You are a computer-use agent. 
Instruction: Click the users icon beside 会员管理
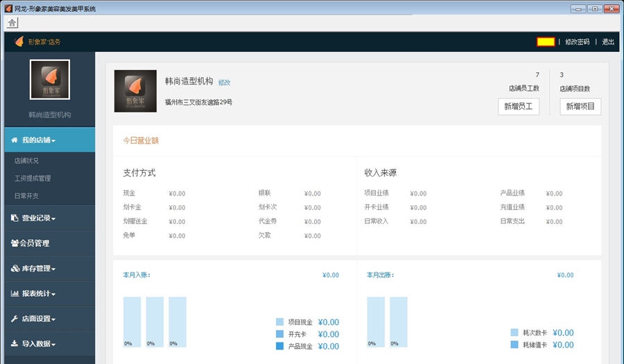(15, 243)
